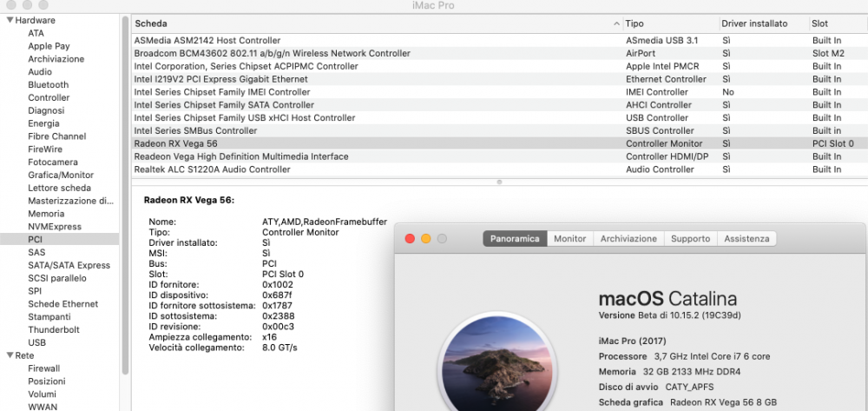
Task: Sort by the Scheda column arrow
Action: point(616,23)
